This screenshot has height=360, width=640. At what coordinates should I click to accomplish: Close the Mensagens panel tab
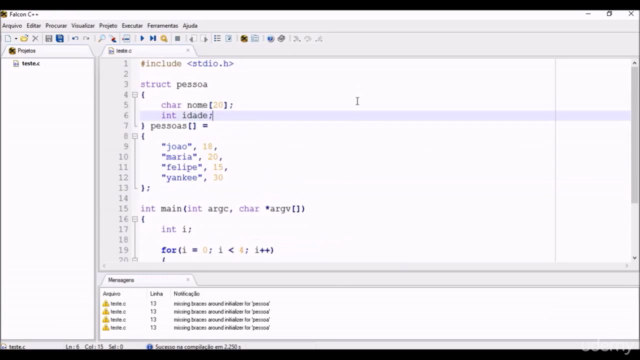coord(188,280)
